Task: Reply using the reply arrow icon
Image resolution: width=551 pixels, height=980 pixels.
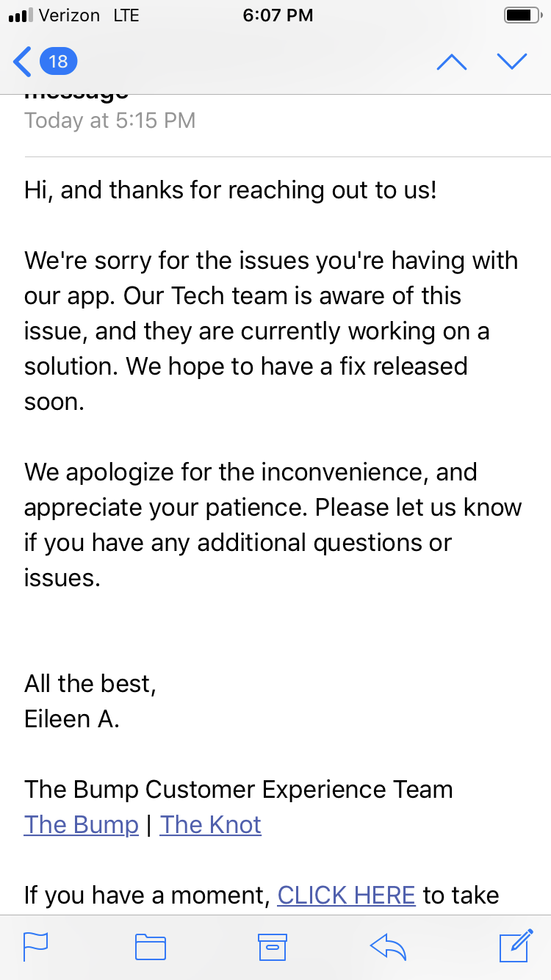Action: (389, 947)
